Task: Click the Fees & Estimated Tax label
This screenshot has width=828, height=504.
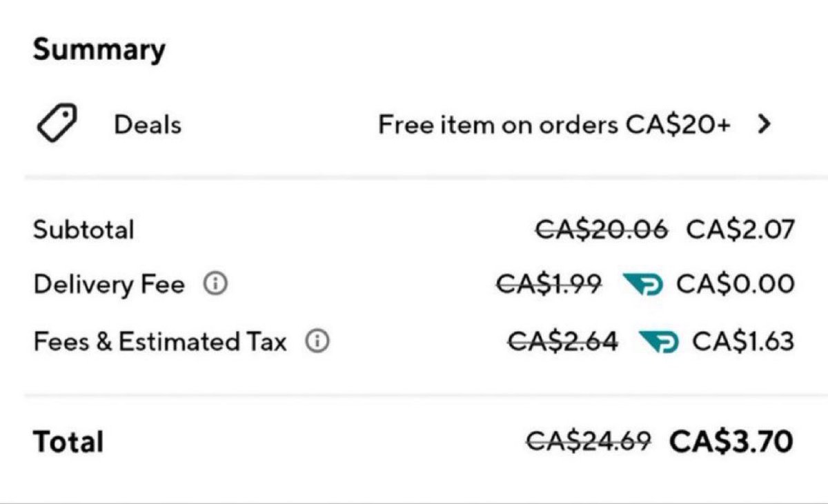Action: tap(159, 341)
